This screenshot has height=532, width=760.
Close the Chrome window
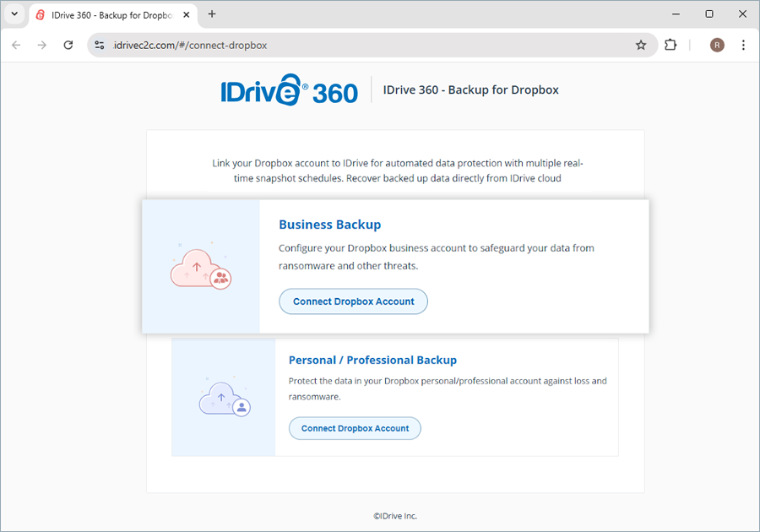(x=742, y=14)
